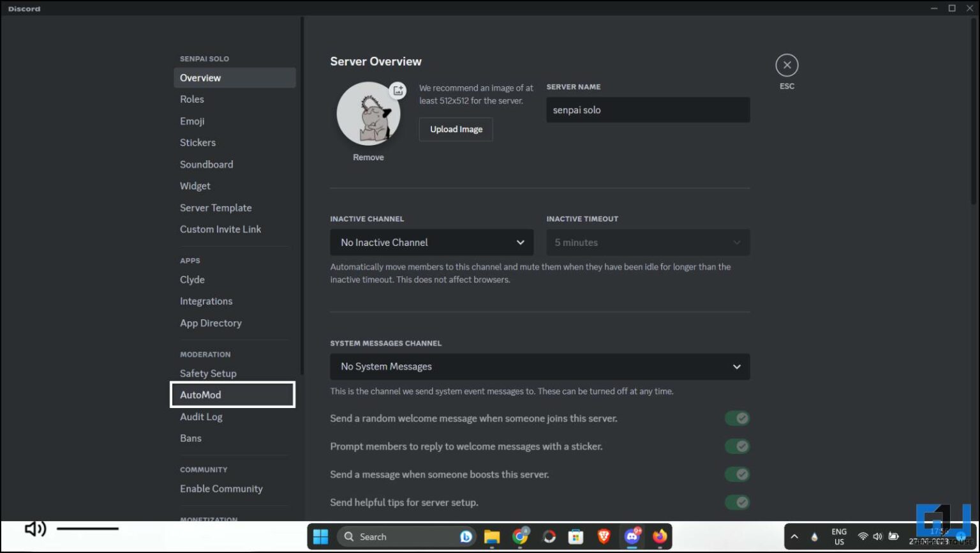Switch to the Roles settings page
The image size is (980, 553).
pyautogui.click(x=192, y=99)
